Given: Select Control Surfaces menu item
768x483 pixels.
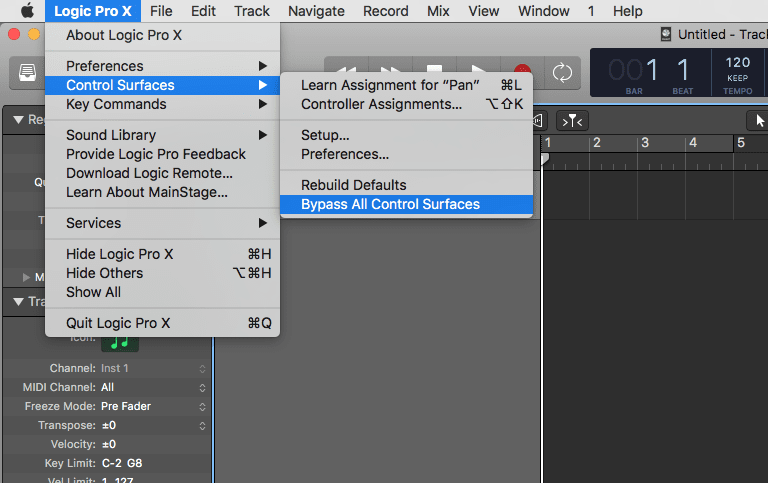Looking at the screenshot, I should pos(162,85).
